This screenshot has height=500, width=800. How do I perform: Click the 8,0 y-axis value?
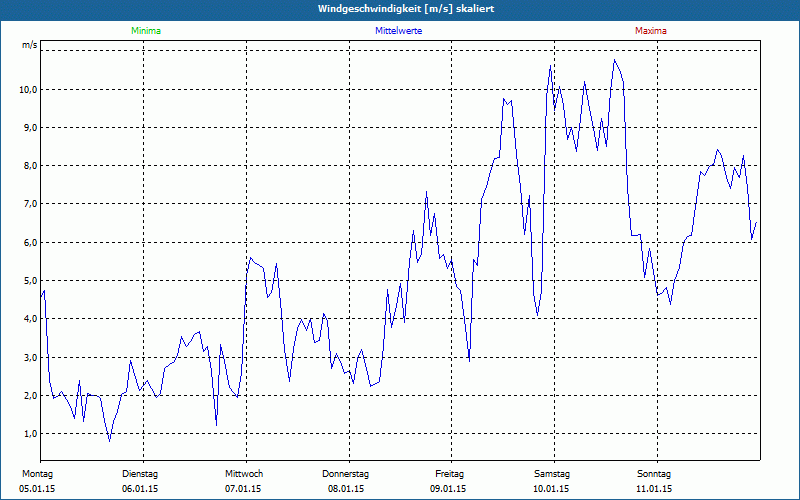point(30,166)
